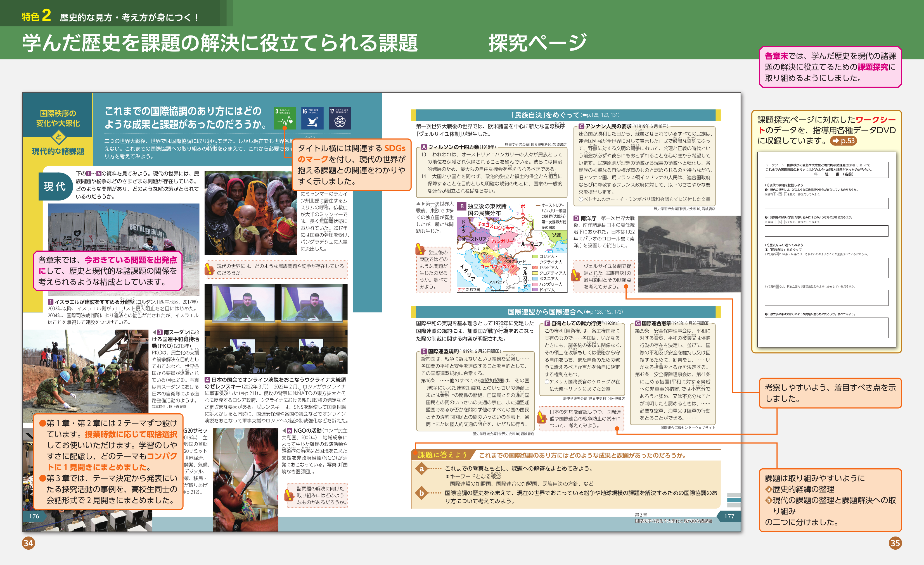Viewport: 924px width, 565px height.
Task: Click the 独立後の東欧諸国の民族分布 map
Action: pyautogui.click(x=512, y=247)
